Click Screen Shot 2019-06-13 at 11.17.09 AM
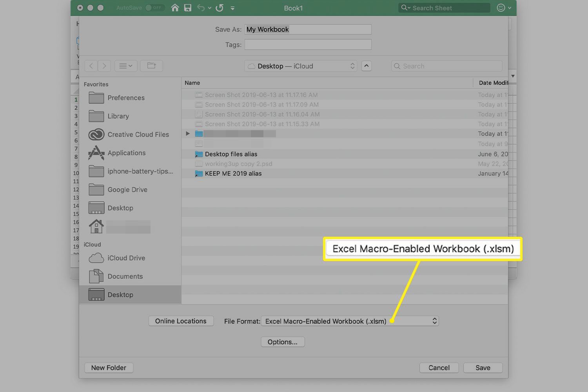The width and height of the screenshot is (588, 392). [x=345, y=105]
